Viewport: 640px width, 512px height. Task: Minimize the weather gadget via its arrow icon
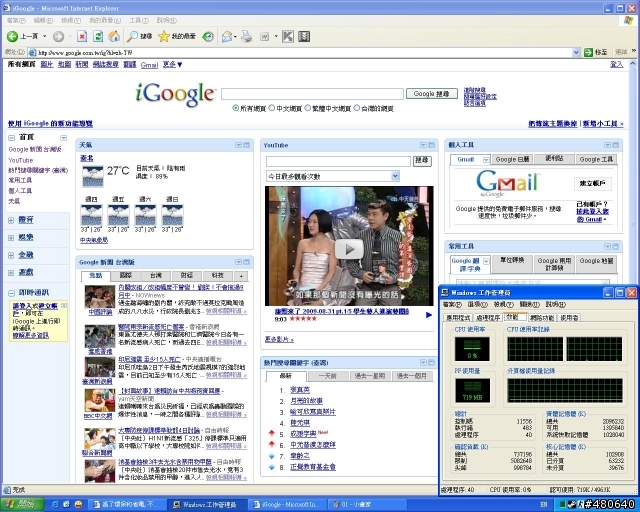(238, 145)
